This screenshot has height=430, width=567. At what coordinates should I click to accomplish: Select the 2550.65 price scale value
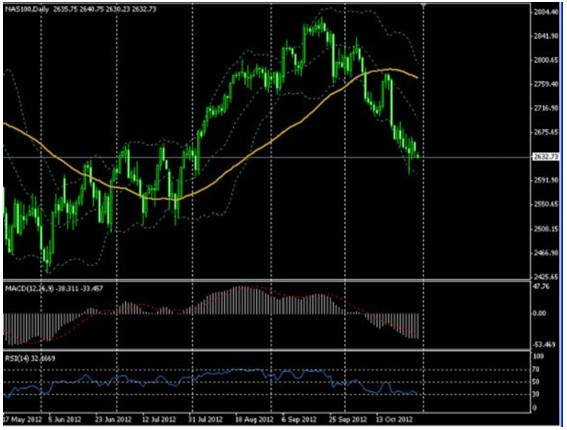tap(546, 204)
